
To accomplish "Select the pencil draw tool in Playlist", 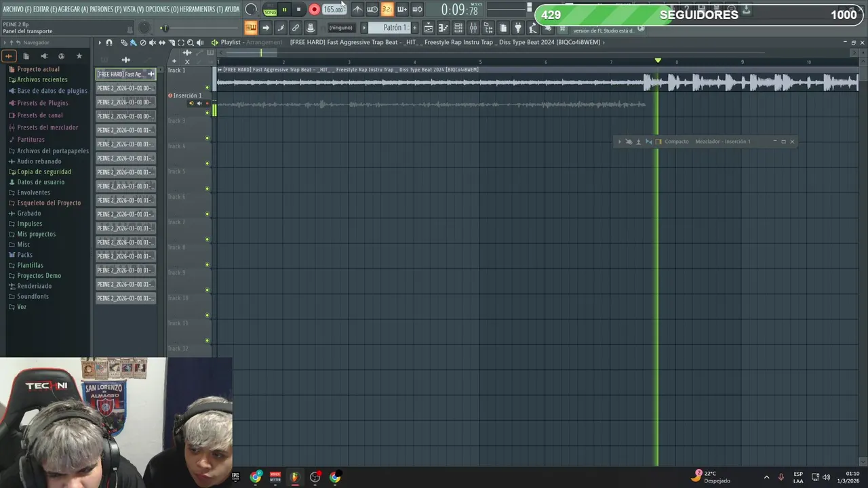I will 124,42.
